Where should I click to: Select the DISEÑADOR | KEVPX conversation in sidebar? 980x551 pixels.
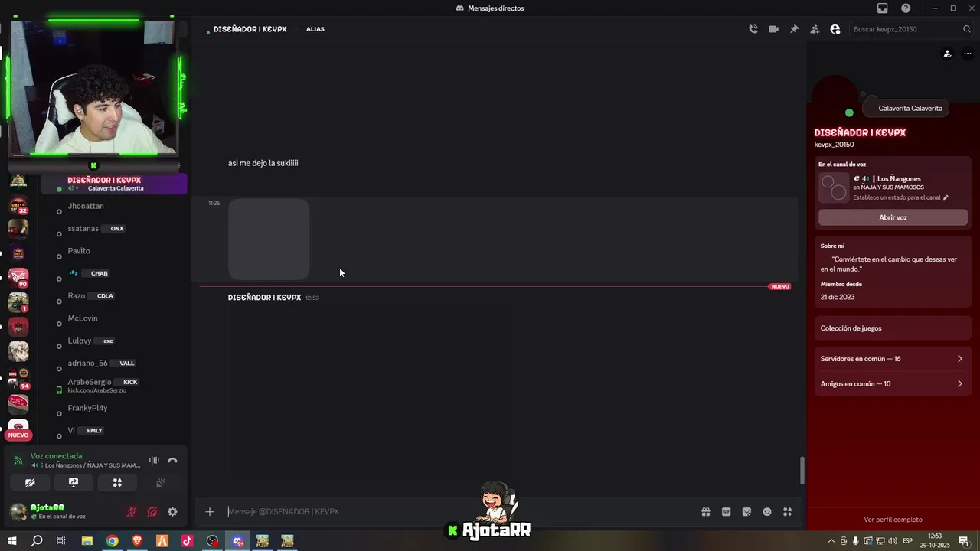tap(115, 184)
